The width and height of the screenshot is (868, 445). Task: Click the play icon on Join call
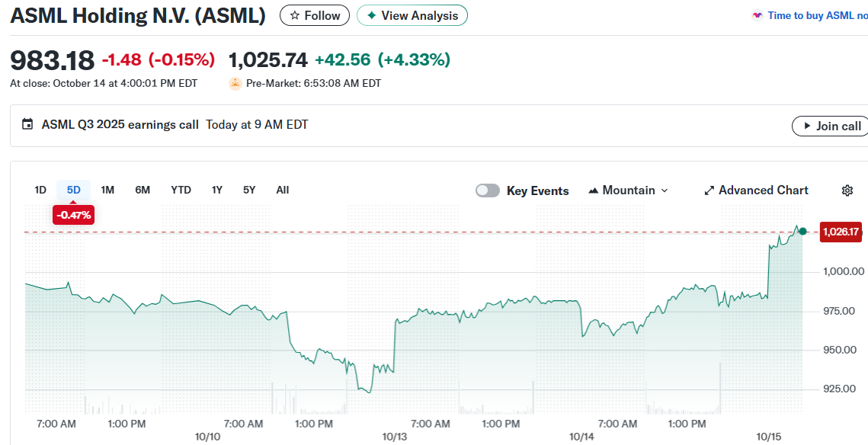(x=805, y=126)
